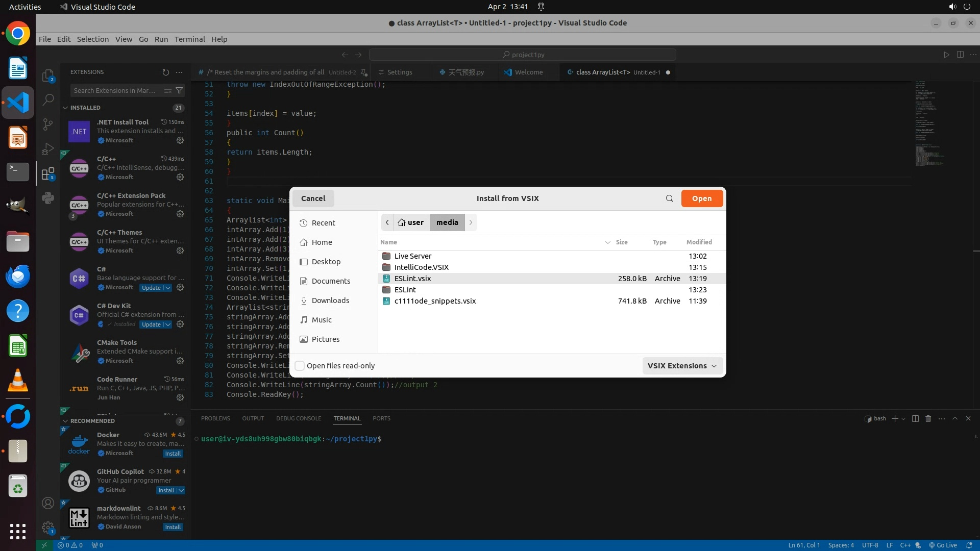Open the Search view icon
The height and width of the screenshot is (551, 980).
[x=48, y=100]
